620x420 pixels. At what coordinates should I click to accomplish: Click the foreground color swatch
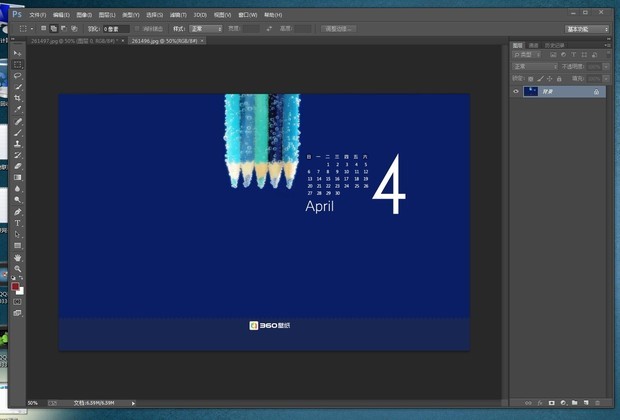[16, 287]
